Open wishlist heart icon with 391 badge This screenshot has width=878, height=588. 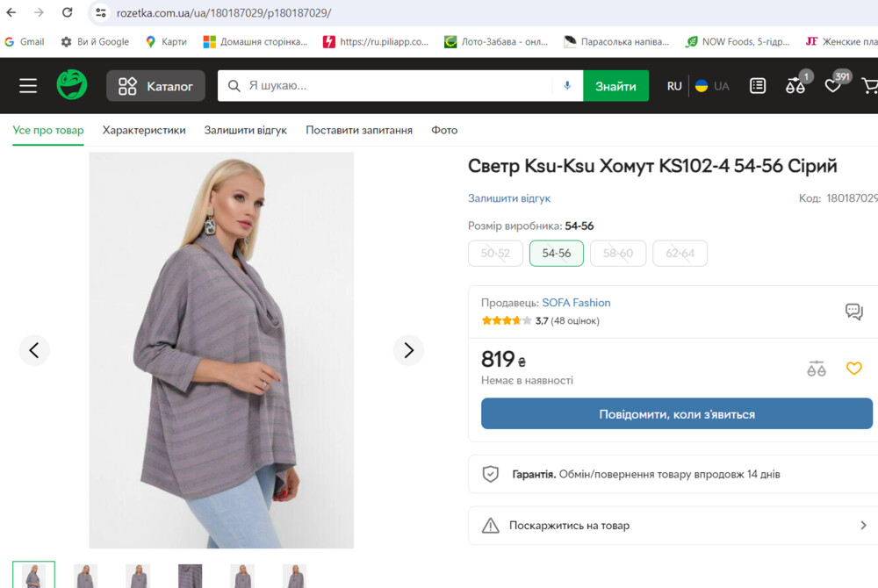click(833, 86)
